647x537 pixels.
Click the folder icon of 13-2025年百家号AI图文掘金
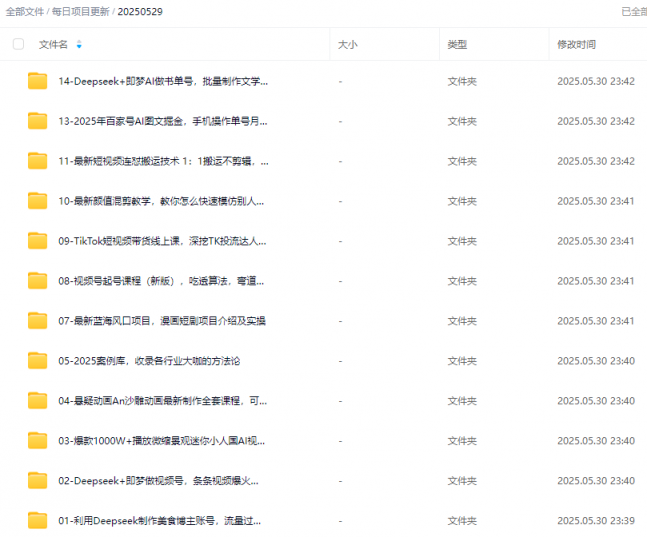37,121
